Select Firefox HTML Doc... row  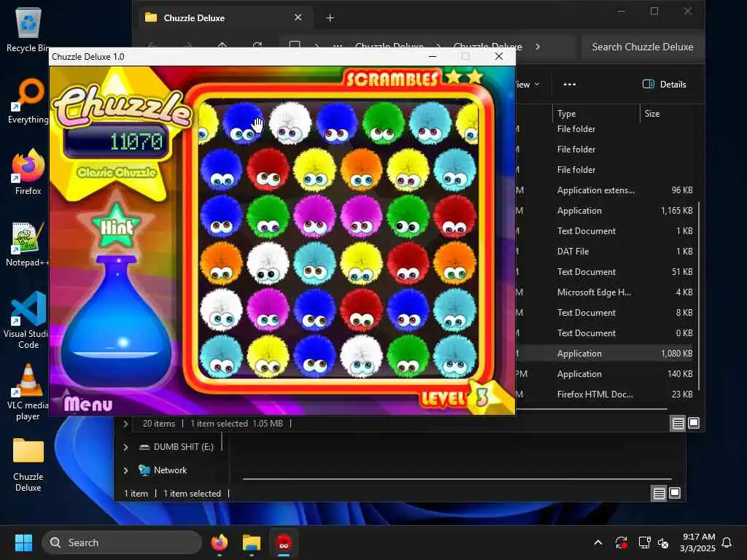tap(605, 394)
